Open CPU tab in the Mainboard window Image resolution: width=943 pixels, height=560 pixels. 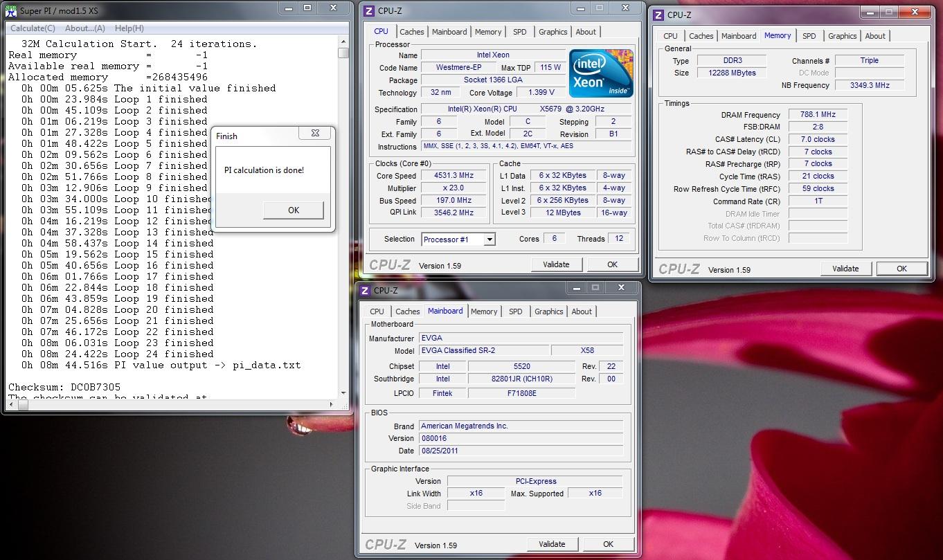(x=377, y=311)
